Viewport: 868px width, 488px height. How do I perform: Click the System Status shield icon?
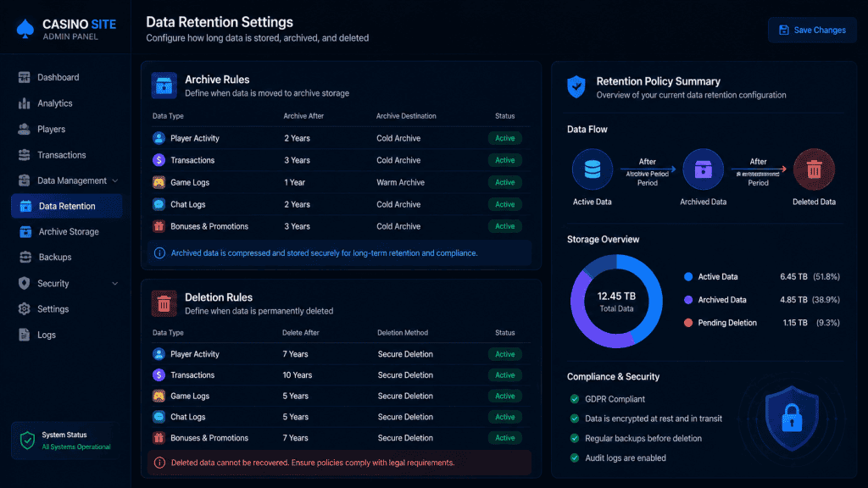pyautogui.click(x=27, y=441)
